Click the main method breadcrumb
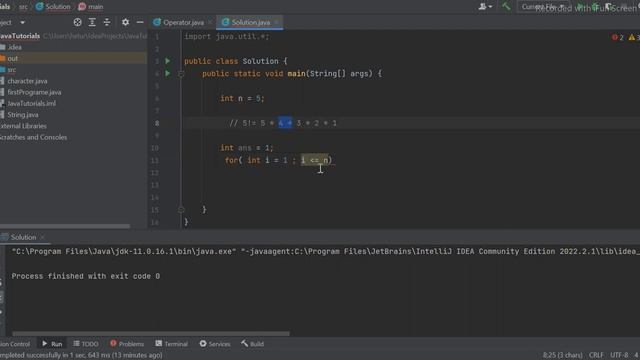This screenshot has width=640, height=360. click(91, 7)
